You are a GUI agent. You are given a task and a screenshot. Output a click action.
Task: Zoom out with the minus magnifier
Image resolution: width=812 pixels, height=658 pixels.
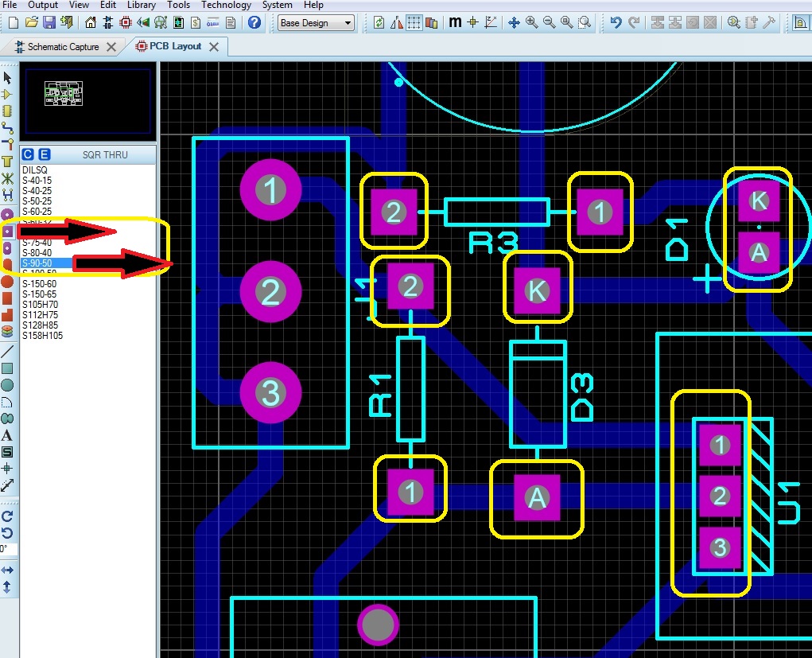549,22
